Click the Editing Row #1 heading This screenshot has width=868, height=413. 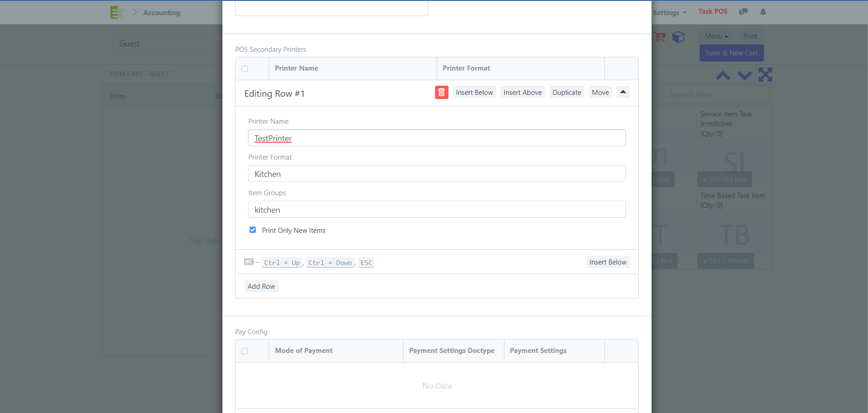coord(274,93)
